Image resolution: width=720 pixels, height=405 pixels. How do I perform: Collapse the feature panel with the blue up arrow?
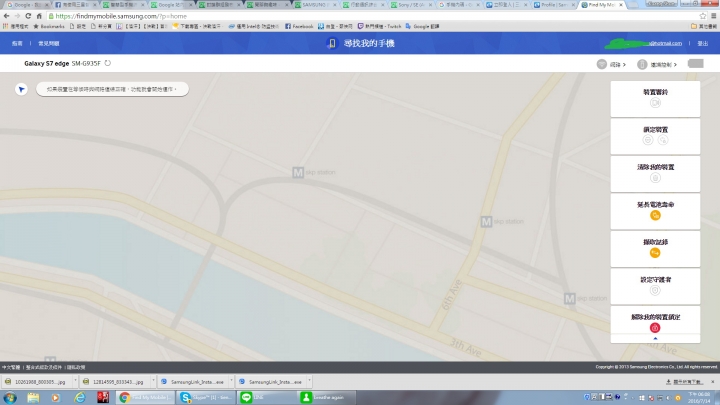coord(655,338)
